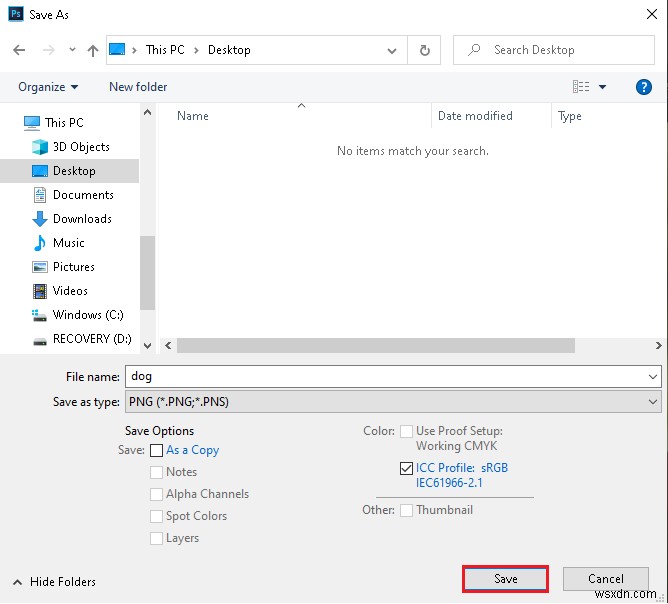
Task: Enable the As a Copy checkbox
Action: 156,450
